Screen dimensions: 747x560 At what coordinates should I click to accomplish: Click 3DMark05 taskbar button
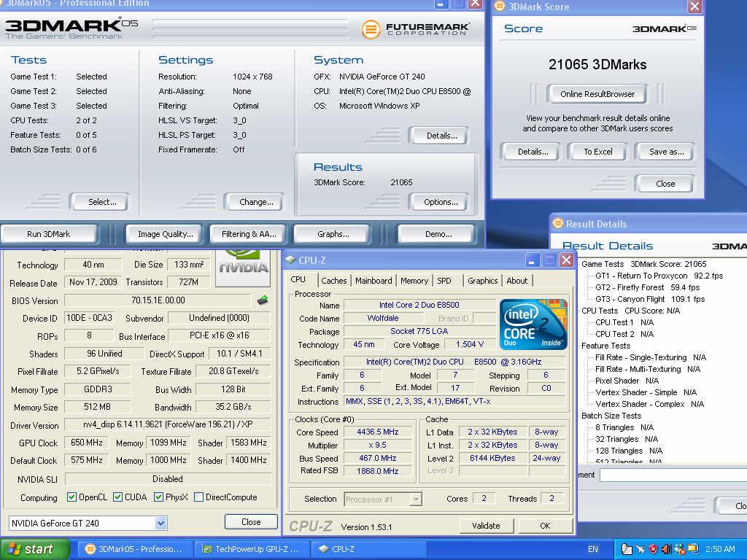[x=133, y=549]
